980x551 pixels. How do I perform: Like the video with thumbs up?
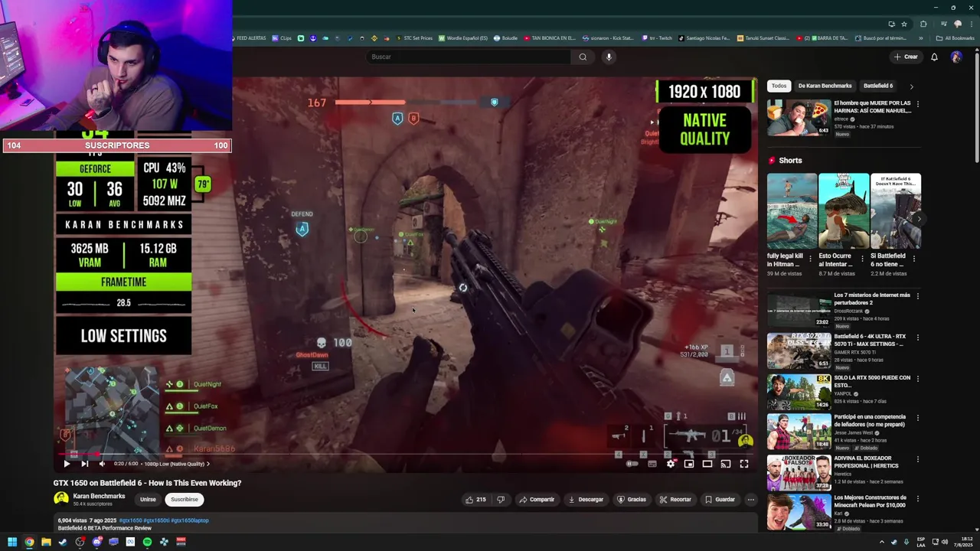[475, 500]
